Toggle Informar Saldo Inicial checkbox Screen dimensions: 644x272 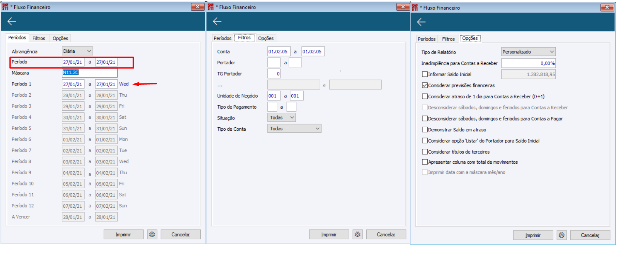[x=425, y=74]
